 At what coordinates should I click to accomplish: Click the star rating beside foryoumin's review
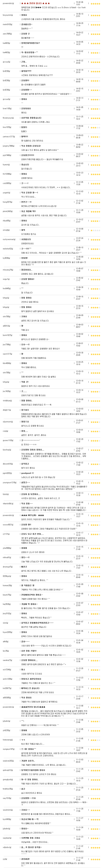[95, 15]
